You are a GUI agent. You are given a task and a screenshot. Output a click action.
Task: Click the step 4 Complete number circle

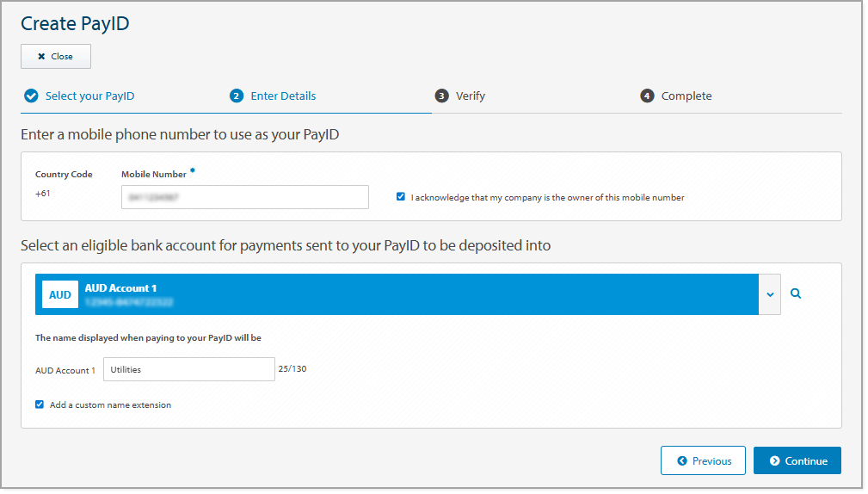647,96
